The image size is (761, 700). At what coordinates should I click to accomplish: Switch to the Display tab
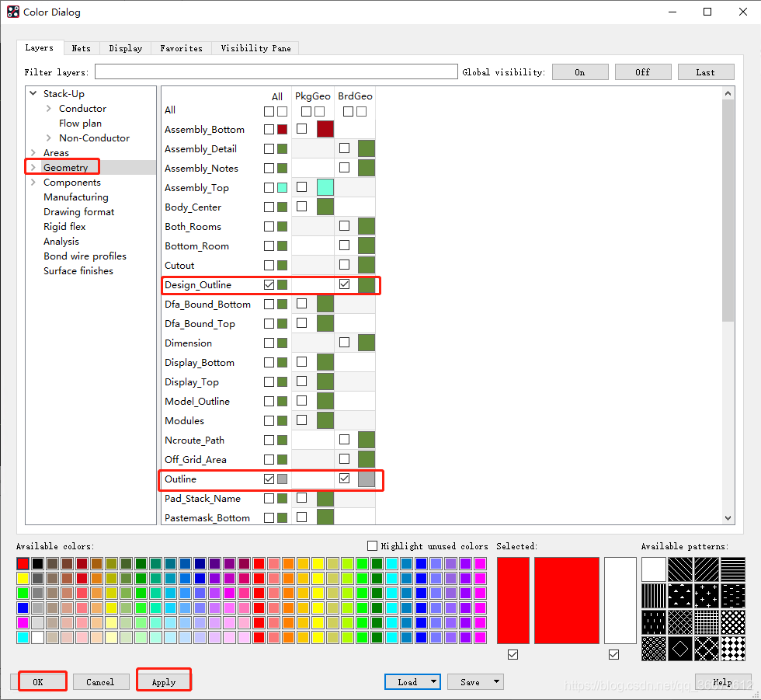126,48
